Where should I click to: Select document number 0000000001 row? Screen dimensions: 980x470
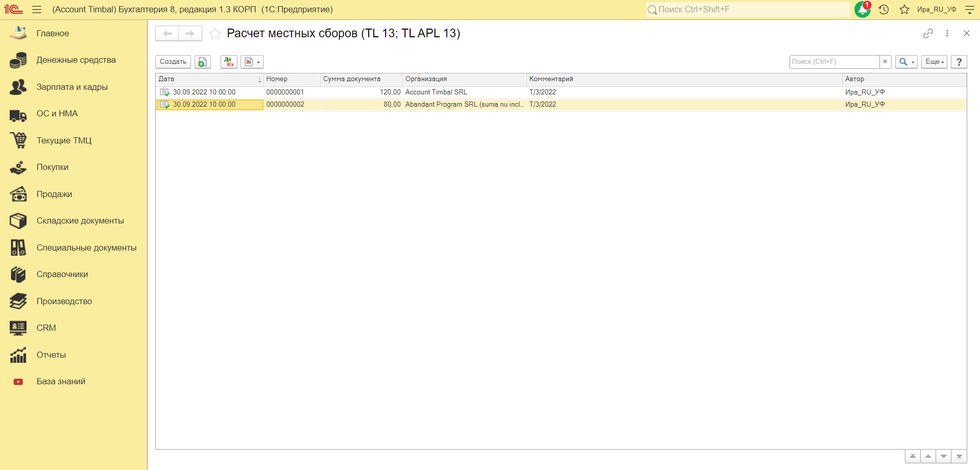(x=561, y=92)
